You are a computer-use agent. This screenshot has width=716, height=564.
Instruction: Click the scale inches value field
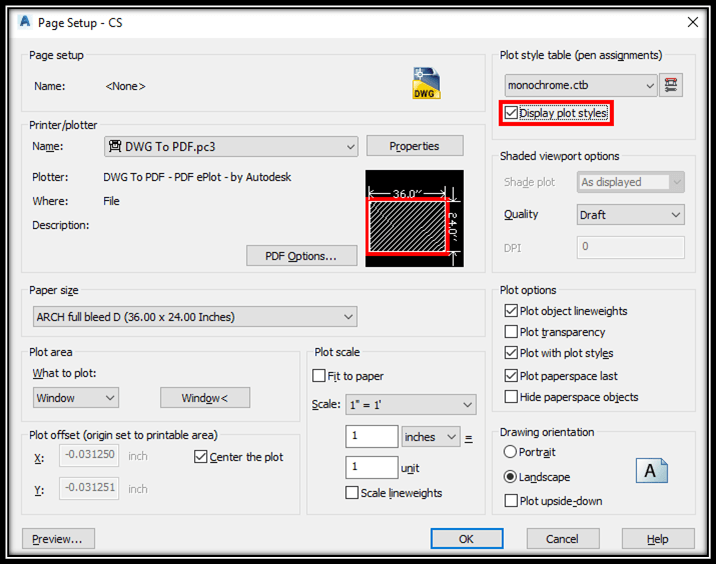tap(372, 437)
